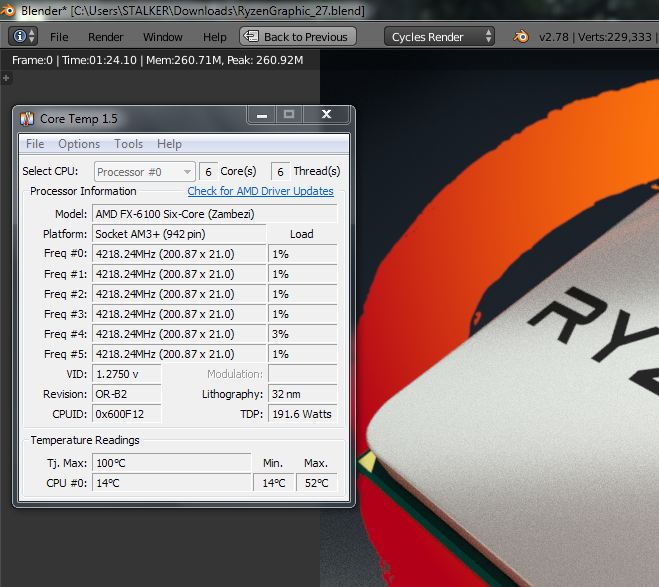Follow Check for AMD Driver Updates link
This screenshot has height=587, width=659.
pos(261,191)
